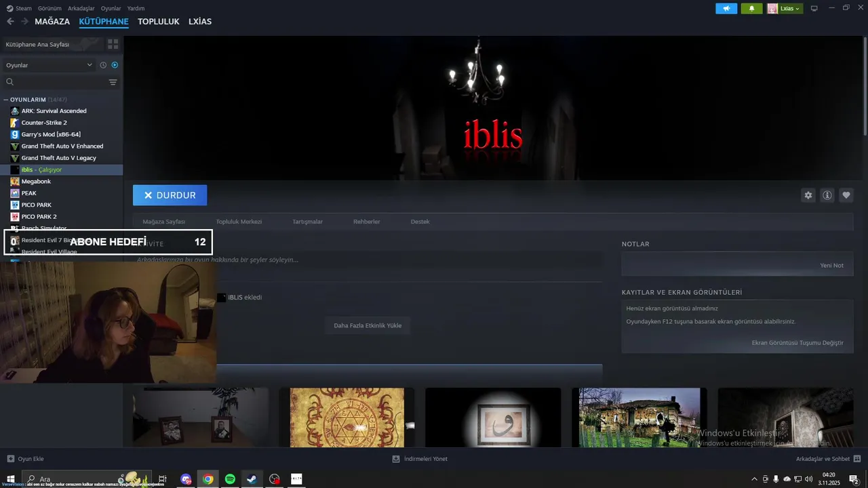Toggle sort by recent activity clock
Image resolution: width=868 pixels, height=488 pixels.
103,65
